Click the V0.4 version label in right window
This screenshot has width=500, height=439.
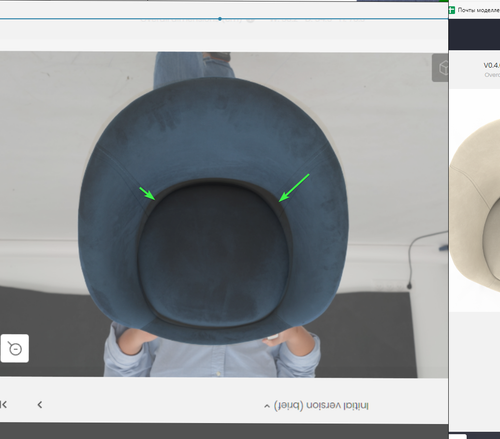pos(492,65)
